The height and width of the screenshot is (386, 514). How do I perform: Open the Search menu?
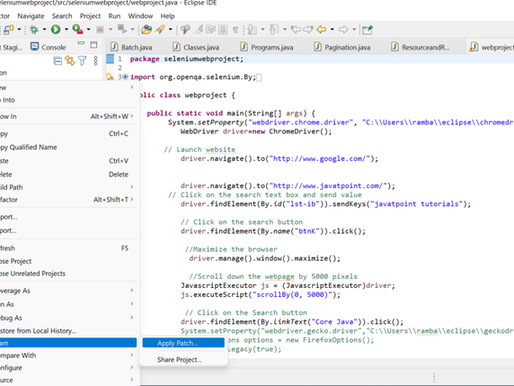(62, 16)
